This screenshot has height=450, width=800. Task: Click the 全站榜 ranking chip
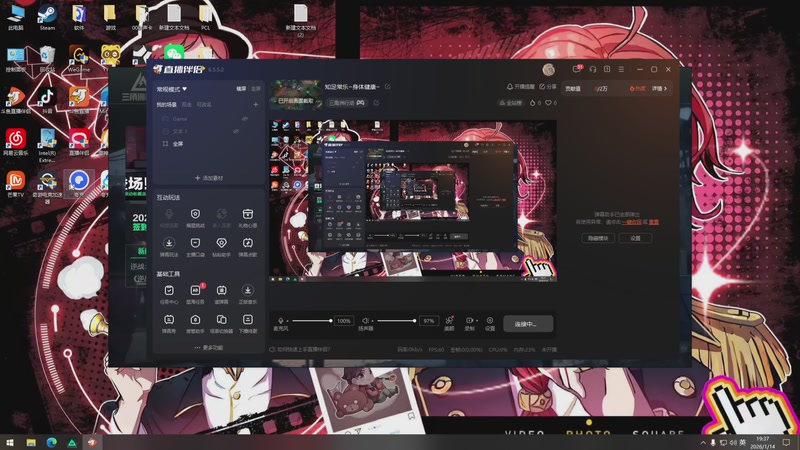pos(511,103)
